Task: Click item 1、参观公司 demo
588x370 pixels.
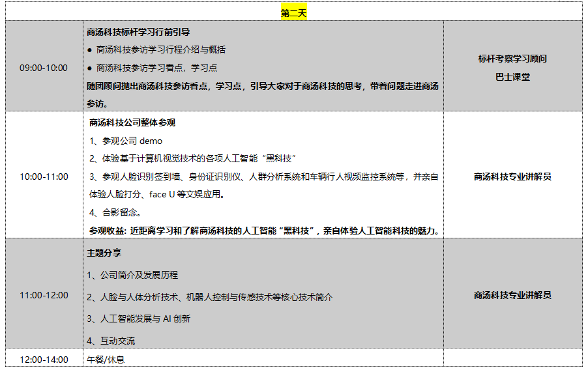Action: click(126, 141)
